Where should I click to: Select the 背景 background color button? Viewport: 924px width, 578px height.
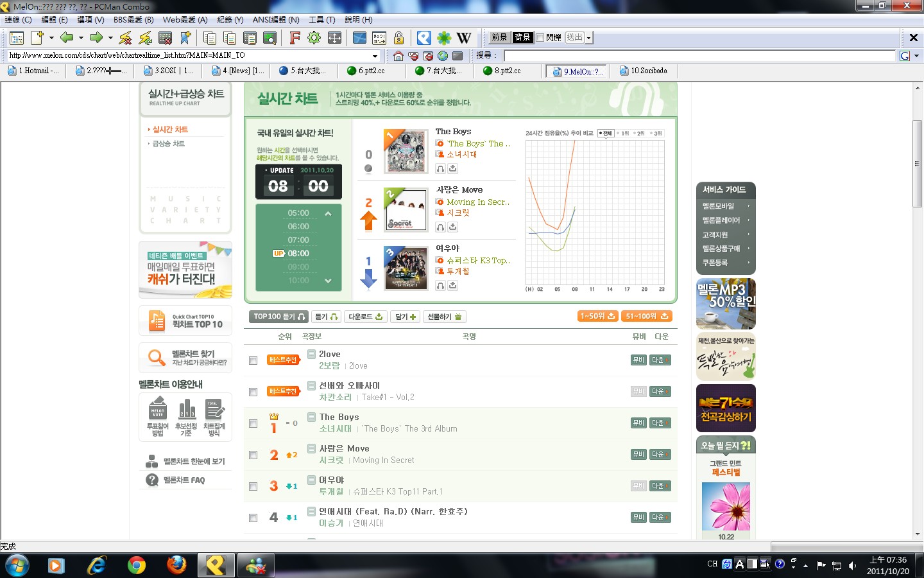click(522, 38)
